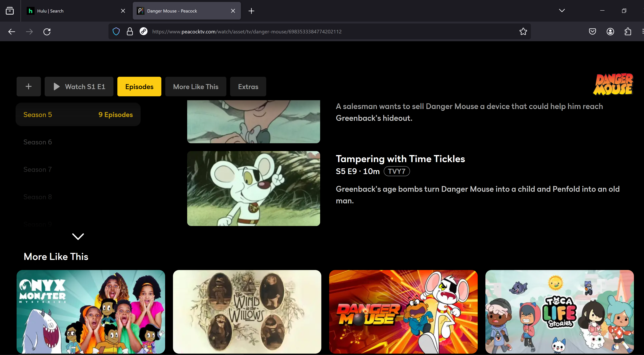Save page to Pocket

coord(592,32)
